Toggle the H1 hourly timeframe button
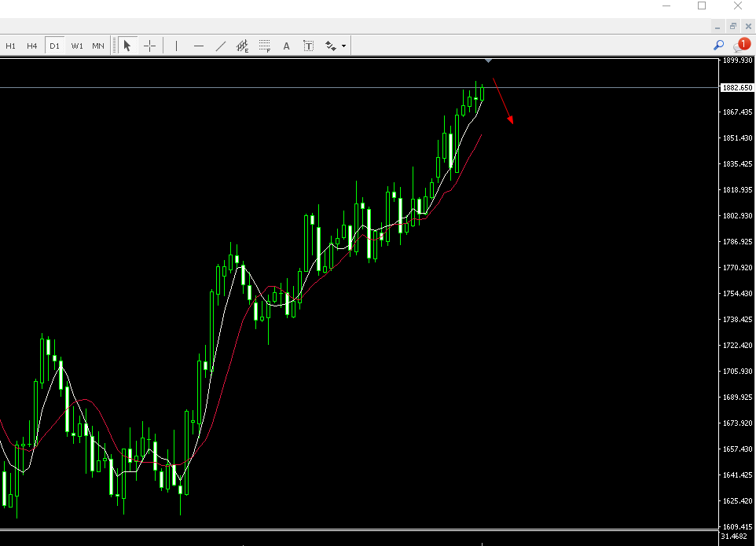The height and width of the screenshot is (546, 756). (x=11, y=45)
